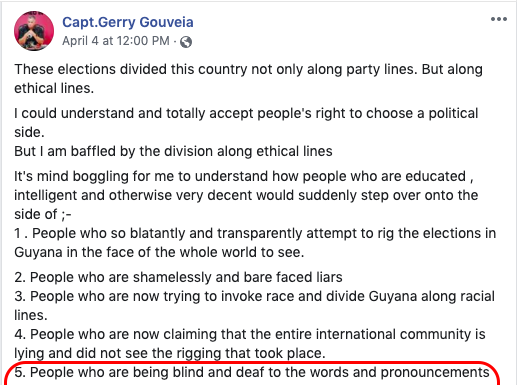Image resolution: width=517 pixels, height=385 pixels.
Task: Select the 'I could understand and totally accept' line
Action: [x=246, y=113]
